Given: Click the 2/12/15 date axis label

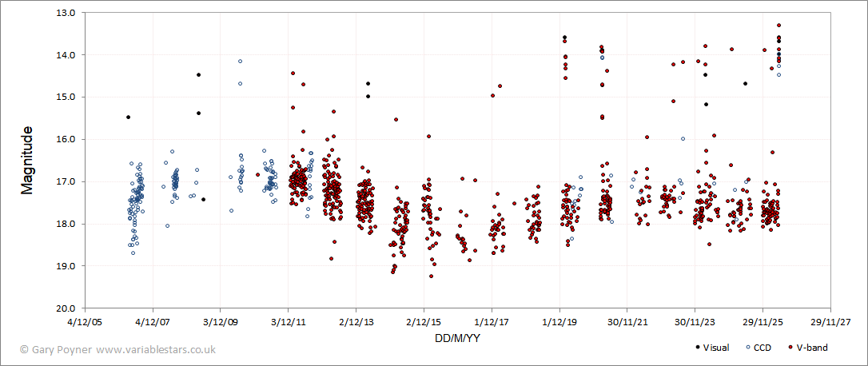Looking at the screenshot, I should (x=424, y=320).
